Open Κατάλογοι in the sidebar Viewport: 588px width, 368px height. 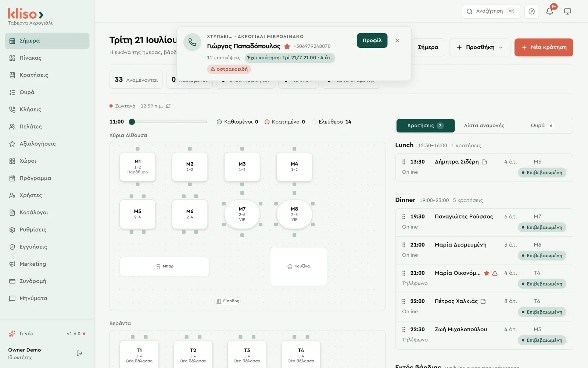47,213
